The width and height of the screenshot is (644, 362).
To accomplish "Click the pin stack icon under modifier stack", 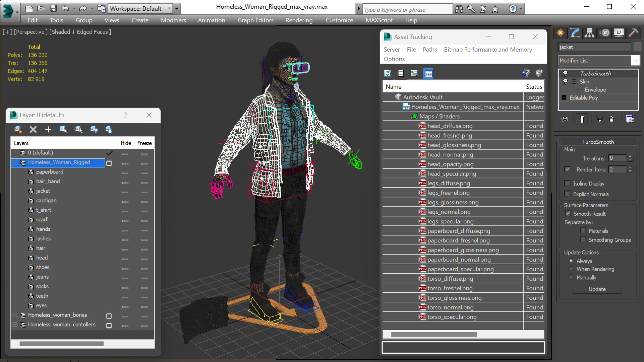I will click(x=564, y=119).
